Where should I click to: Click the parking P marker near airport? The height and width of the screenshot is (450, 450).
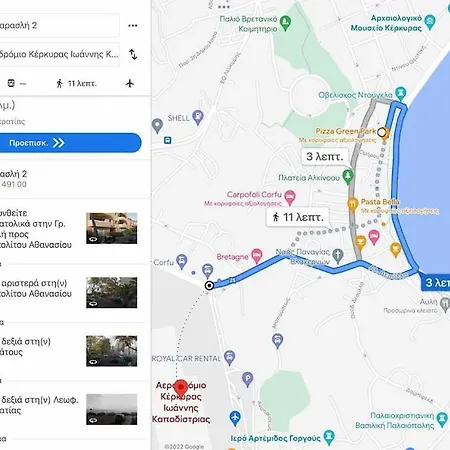[247, 379]
